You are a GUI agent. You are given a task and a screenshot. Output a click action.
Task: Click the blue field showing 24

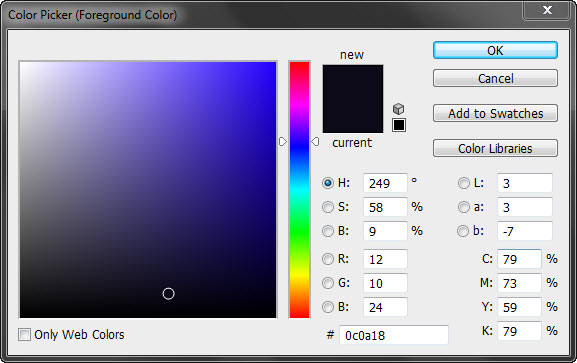tap(385, 307)
